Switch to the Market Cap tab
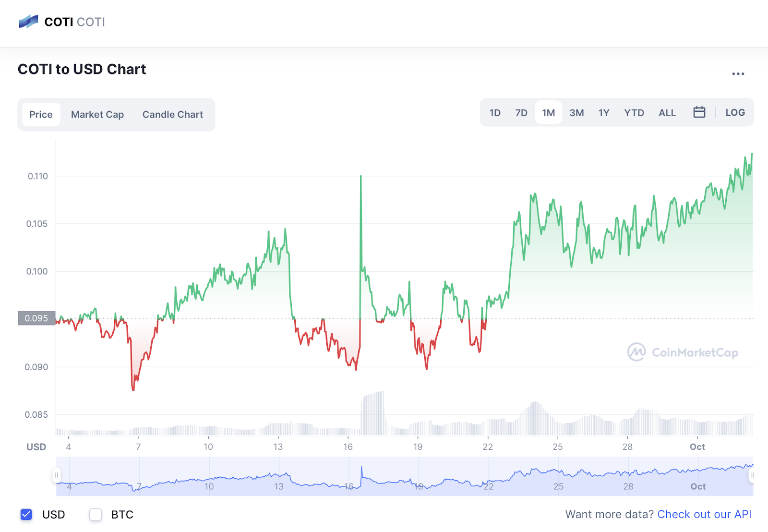 coord(97,114)
